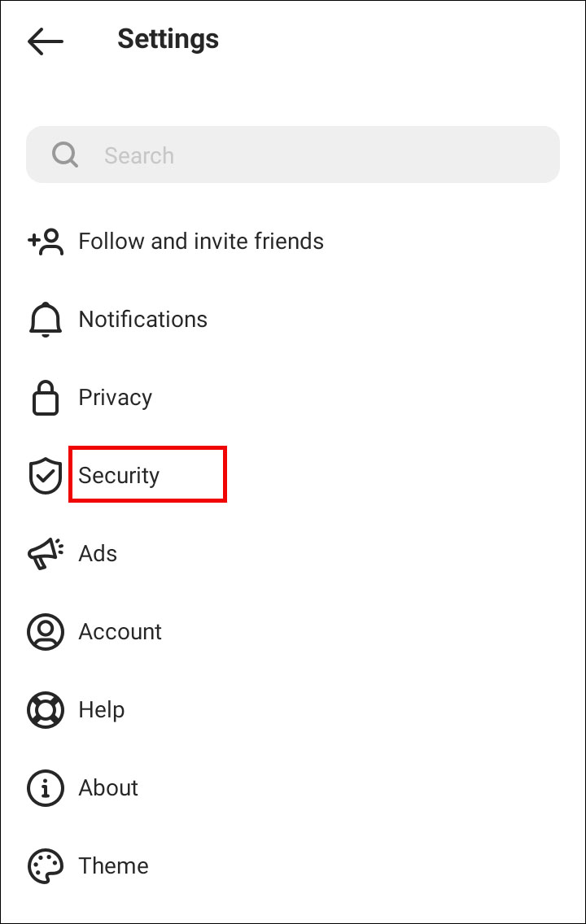Tap the Ads megaphone icon
The image size is (586, 924).
[46, 554]
